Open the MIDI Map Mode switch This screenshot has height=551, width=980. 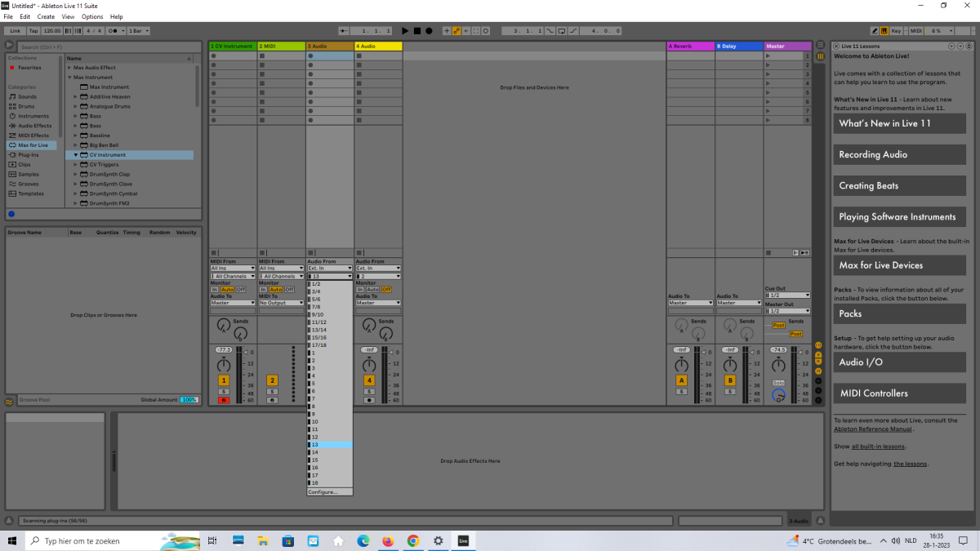coord(916,30)
